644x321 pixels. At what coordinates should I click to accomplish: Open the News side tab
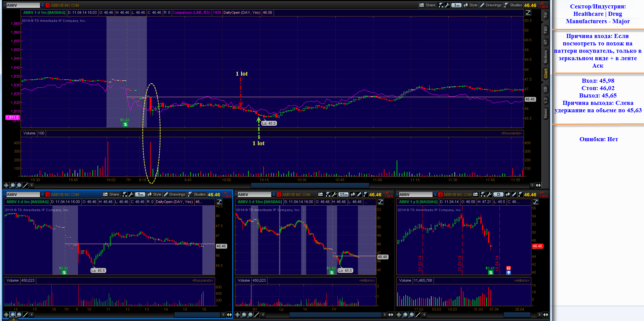pos(545,113)
